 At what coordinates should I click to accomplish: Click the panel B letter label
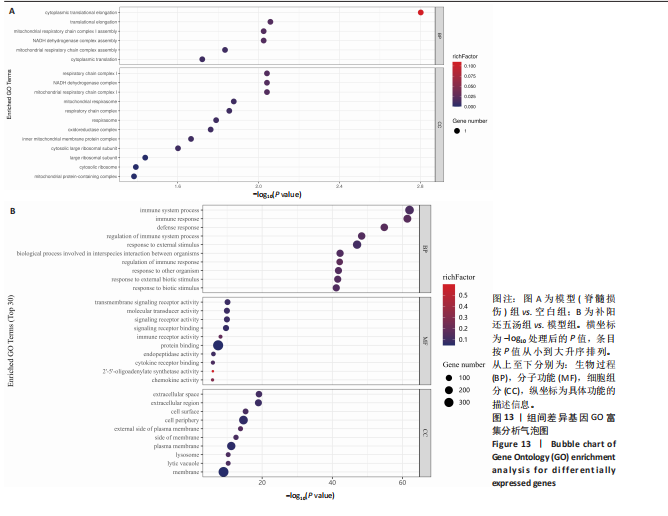[12, 212]
